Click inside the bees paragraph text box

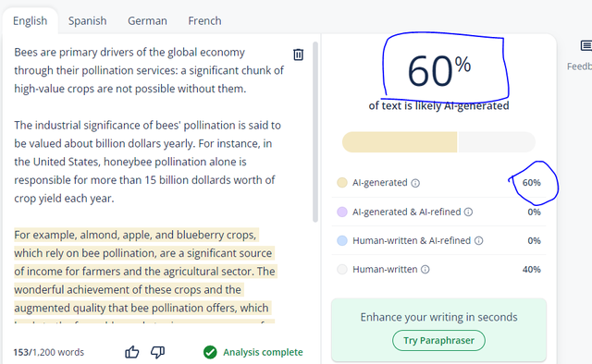point(151,181)
